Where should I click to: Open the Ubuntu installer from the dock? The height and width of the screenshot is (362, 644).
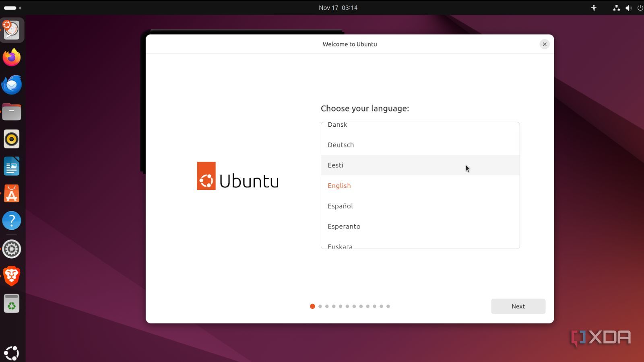tap(12, 30)
